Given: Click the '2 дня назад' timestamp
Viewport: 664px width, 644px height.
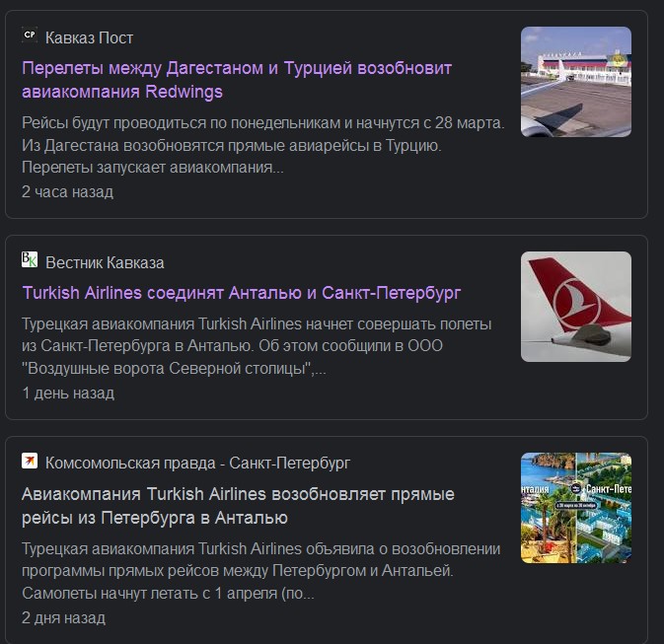Looking at the screenshot, I should point(63,618).
